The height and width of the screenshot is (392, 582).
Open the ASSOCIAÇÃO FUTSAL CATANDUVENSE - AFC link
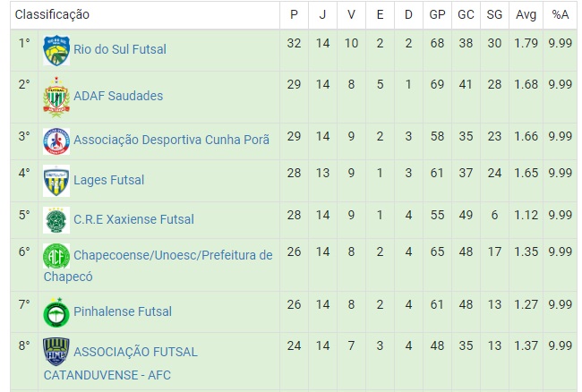coord(121,363)
